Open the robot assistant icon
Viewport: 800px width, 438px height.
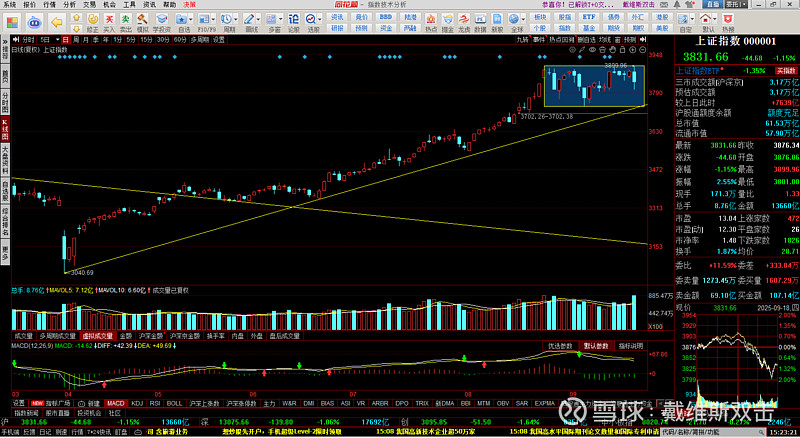pyautogui.click(x=34, y=22)
